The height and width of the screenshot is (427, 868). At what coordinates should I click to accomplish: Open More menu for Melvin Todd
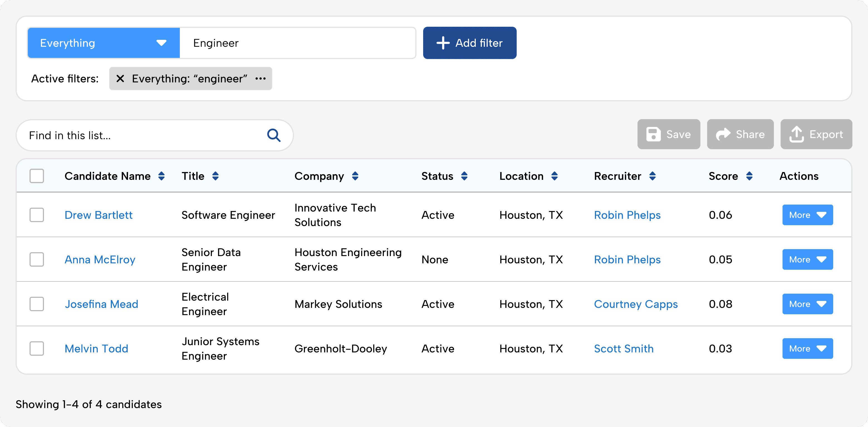[807, 348]
